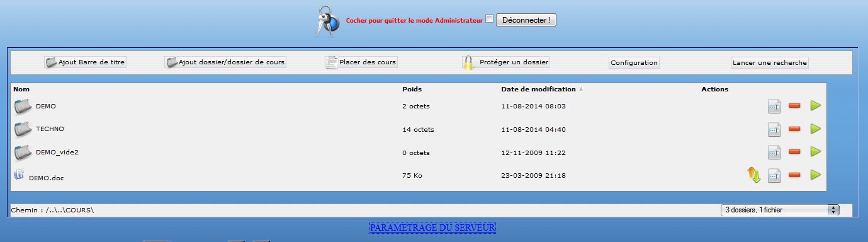Click Protéger un dossier with lock icon

pyautogui.click(x=506, y=62)
